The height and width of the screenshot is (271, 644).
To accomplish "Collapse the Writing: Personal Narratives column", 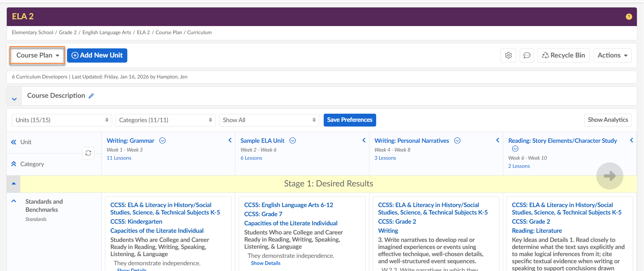I will tap(497, 140).
